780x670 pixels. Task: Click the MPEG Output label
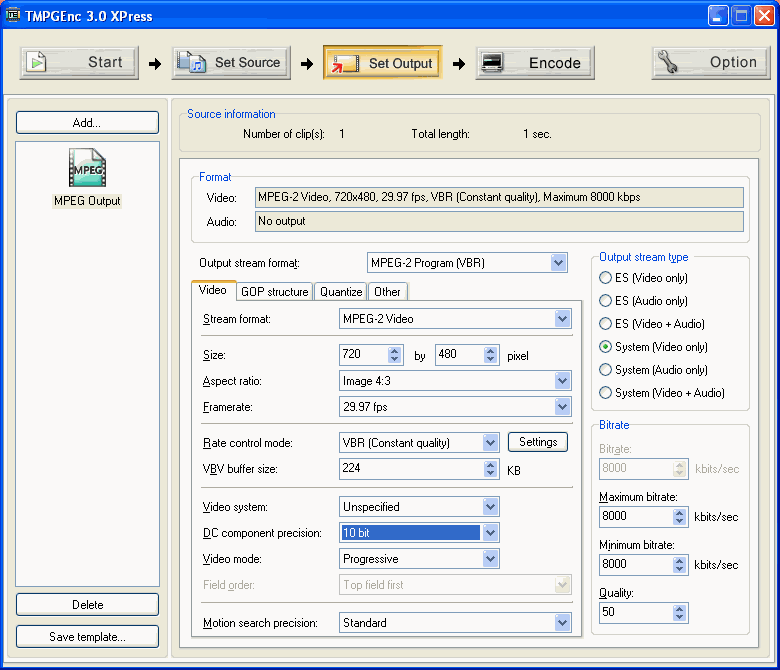coord(88,201)
